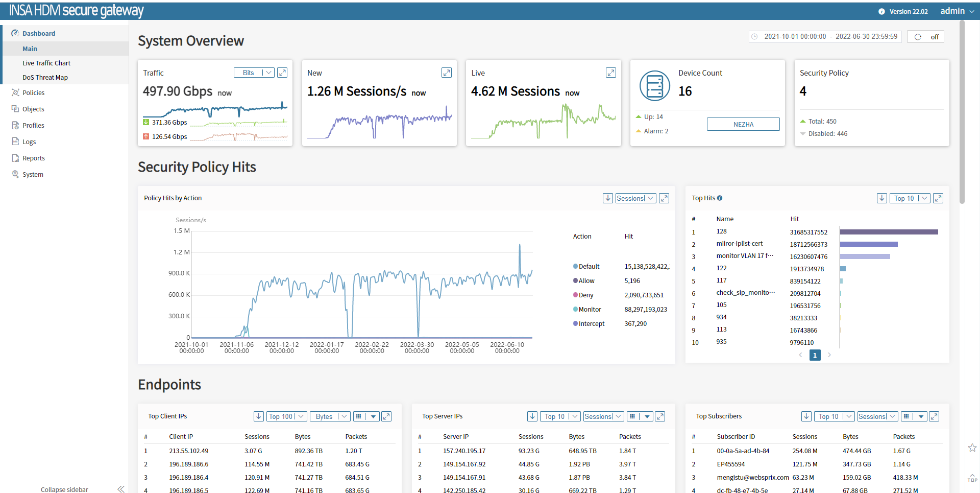980x493 pixels.
Task: Open the admin user menu
Action: [957, 11]
